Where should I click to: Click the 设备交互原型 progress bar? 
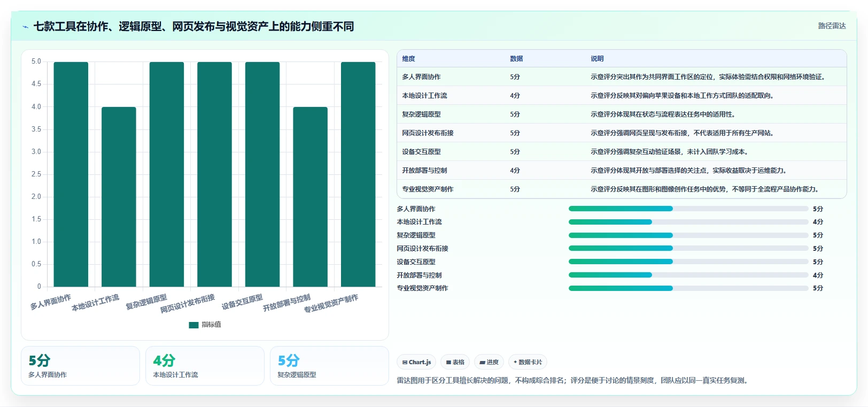point(688,262)
